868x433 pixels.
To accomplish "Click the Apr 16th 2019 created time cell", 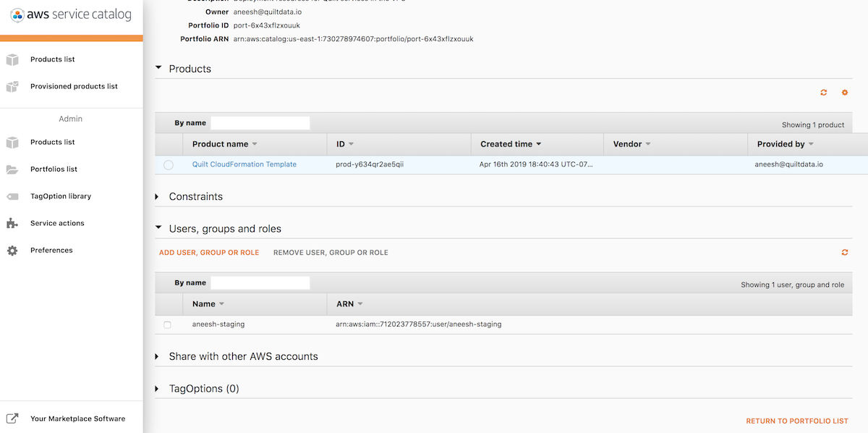I will click(536, 164).
